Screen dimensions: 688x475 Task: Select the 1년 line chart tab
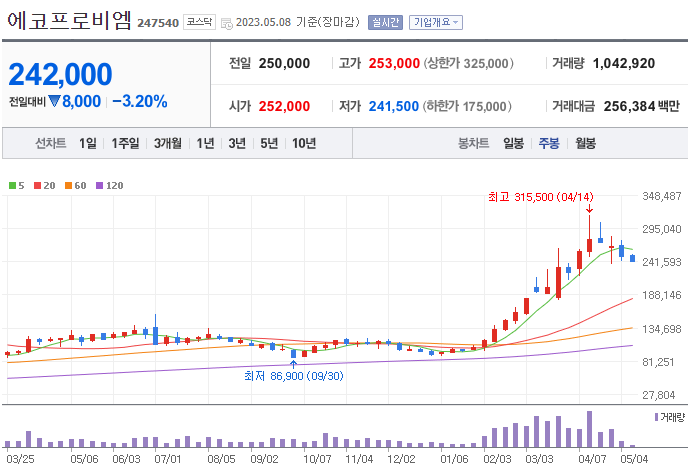click(x=205, y=143)
